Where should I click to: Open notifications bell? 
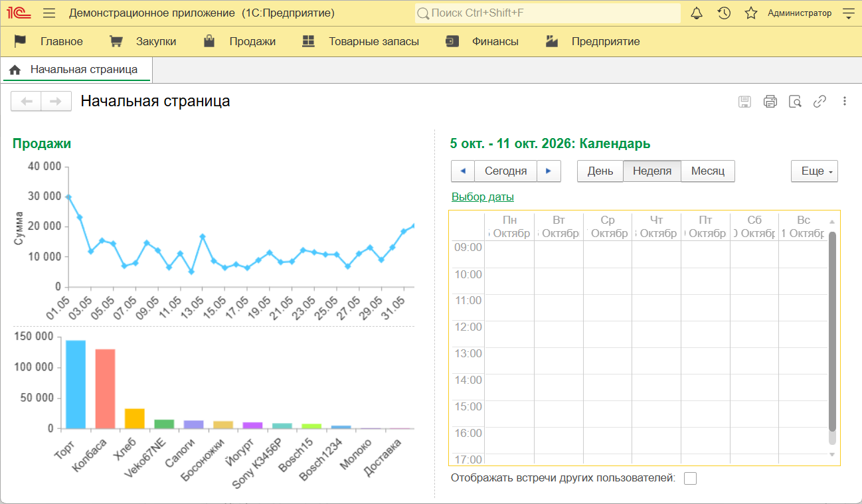pos(697,13)
